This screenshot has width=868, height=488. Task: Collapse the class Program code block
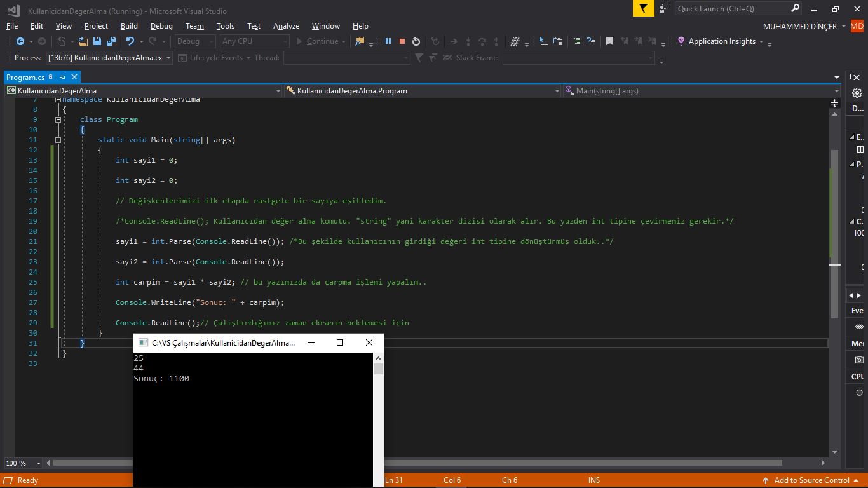click(x=58, y=119)
